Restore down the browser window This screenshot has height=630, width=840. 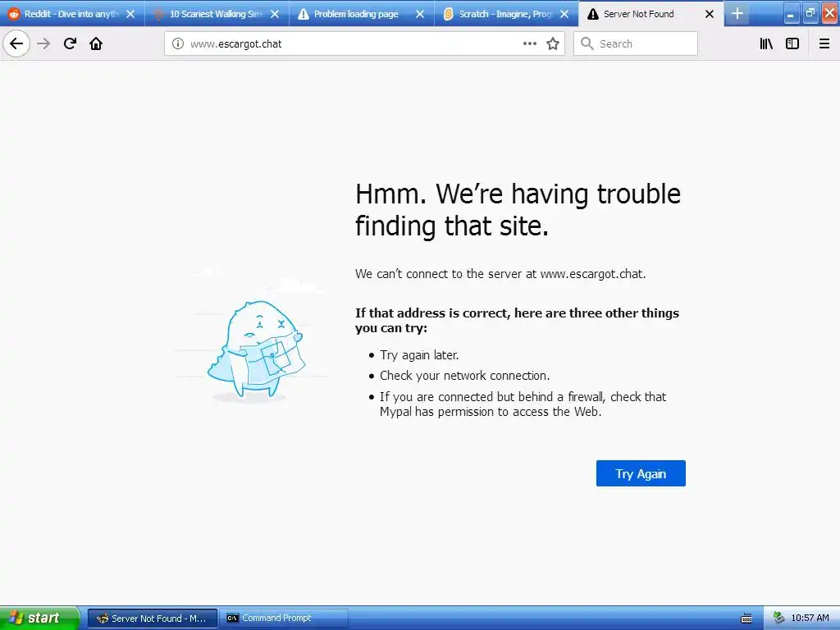point(810,13)
